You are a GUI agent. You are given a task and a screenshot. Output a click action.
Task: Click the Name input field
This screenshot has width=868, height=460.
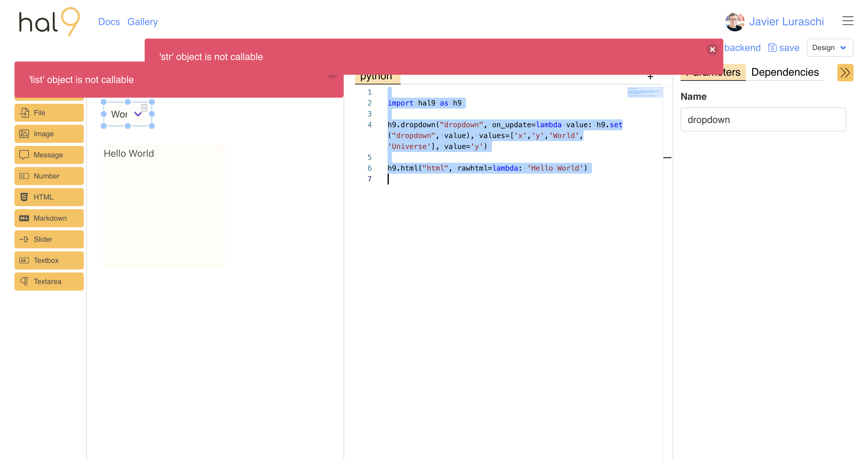click(763, 119)
